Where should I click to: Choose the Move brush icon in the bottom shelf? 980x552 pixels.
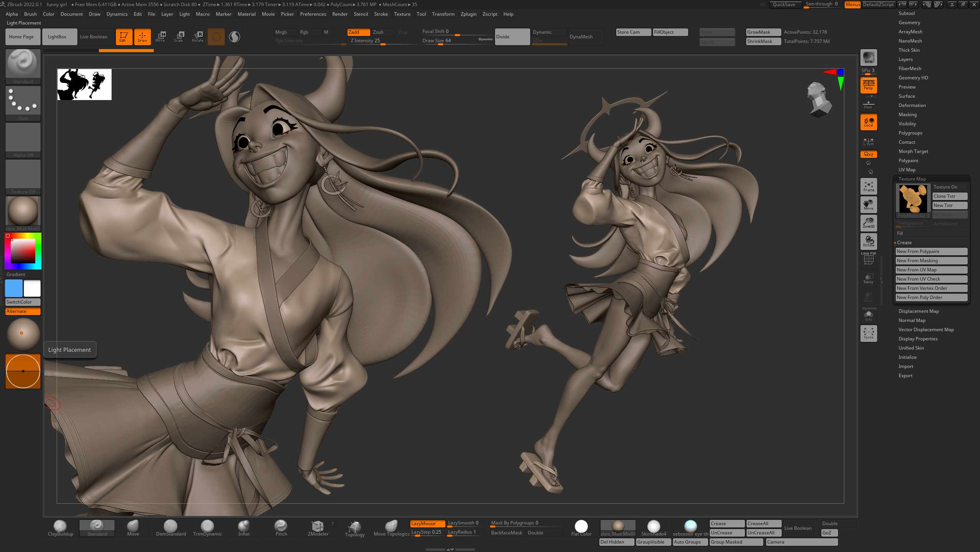(x=133, y=528)
